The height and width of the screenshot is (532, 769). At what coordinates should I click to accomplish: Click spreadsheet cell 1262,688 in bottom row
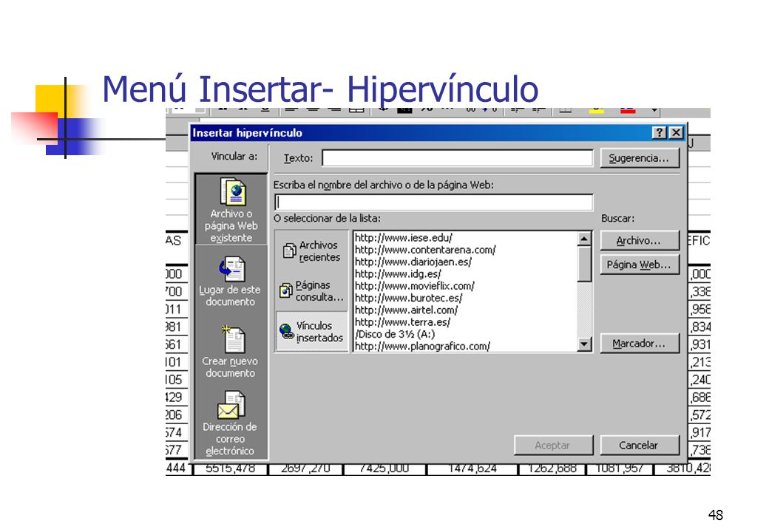coord(552,468)
